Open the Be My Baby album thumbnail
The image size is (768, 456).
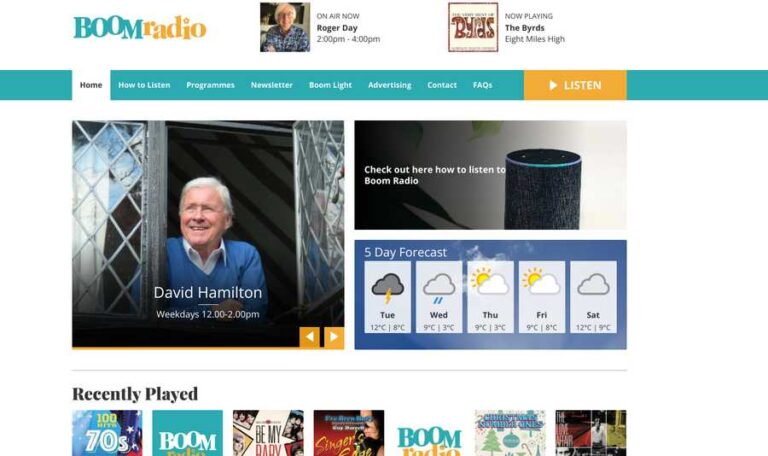pos(268,433)
